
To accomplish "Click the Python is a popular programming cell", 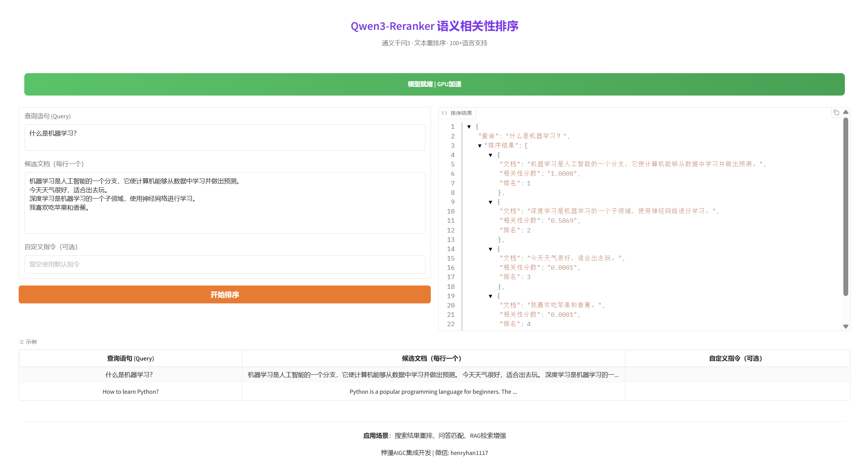I will [433, 392].
